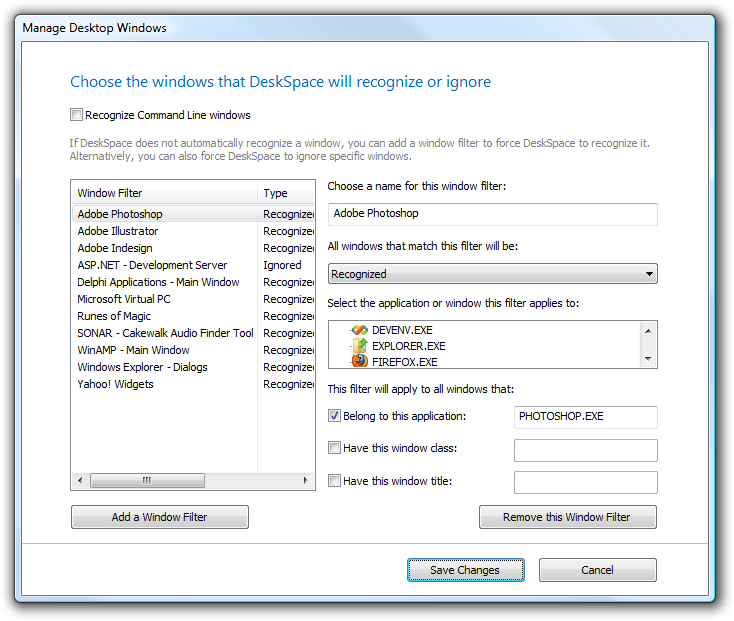Click the Ignored type cell
Screen dimensions: 734x621
tap(282, 265)
